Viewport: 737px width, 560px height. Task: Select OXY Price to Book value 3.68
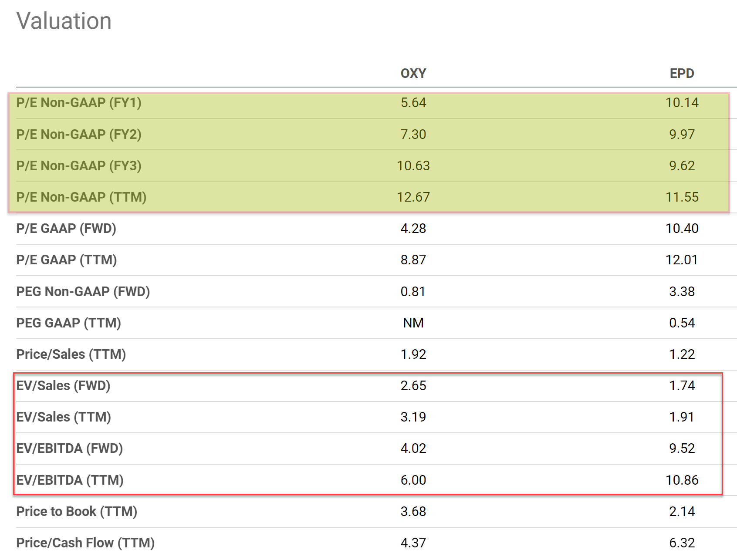413,511
